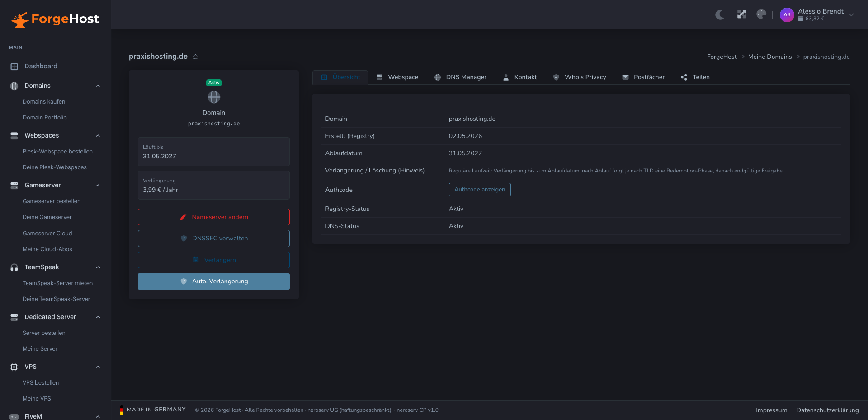
Task: Click the Verlängern button
Action: pos(214,260)
